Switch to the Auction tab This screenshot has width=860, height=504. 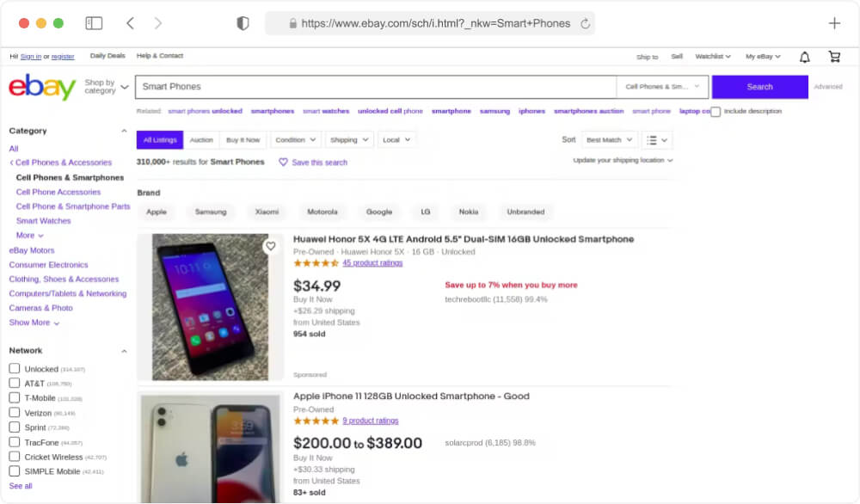200,139
